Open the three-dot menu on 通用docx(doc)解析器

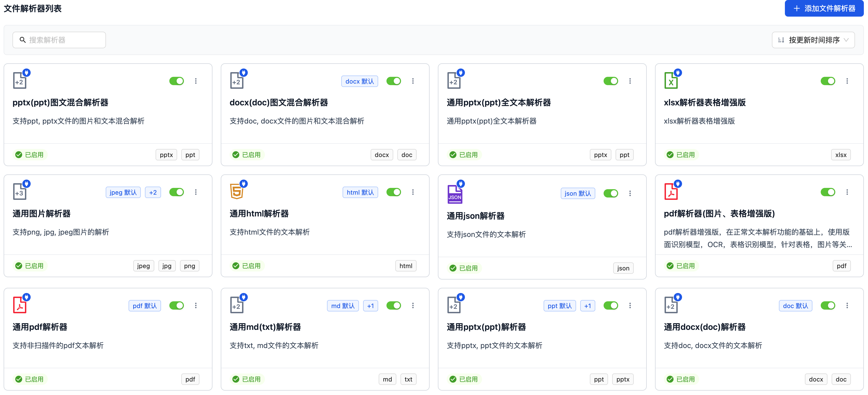click(847, 305)
